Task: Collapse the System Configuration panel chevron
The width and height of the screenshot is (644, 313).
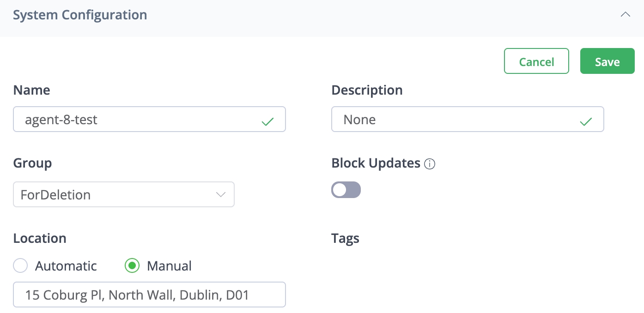Action: (x=625, y=14)
